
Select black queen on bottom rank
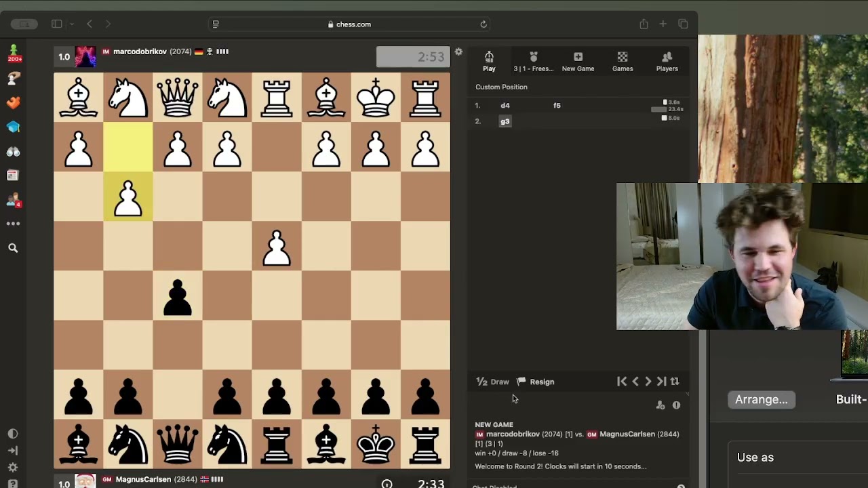pyautogui.click(x=178, y=444)
